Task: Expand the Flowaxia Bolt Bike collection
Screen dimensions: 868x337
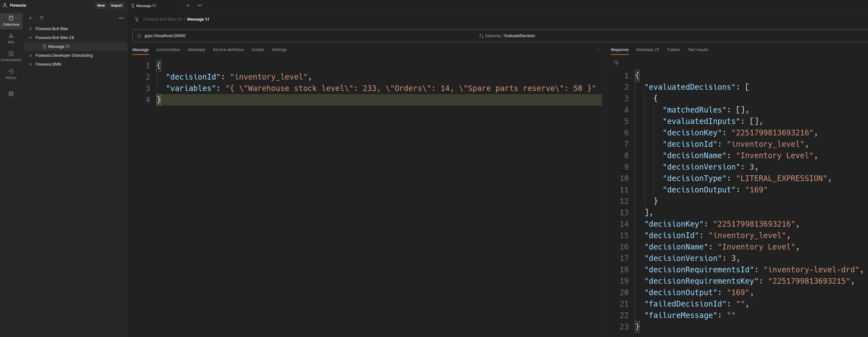Action: [31, 29]
